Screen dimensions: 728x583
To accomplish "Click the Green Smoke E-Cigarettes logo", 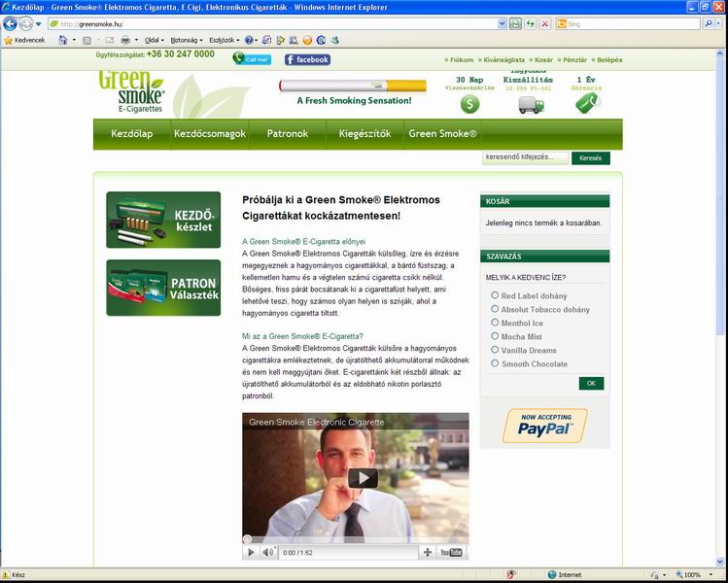I will tap(131, 92).
